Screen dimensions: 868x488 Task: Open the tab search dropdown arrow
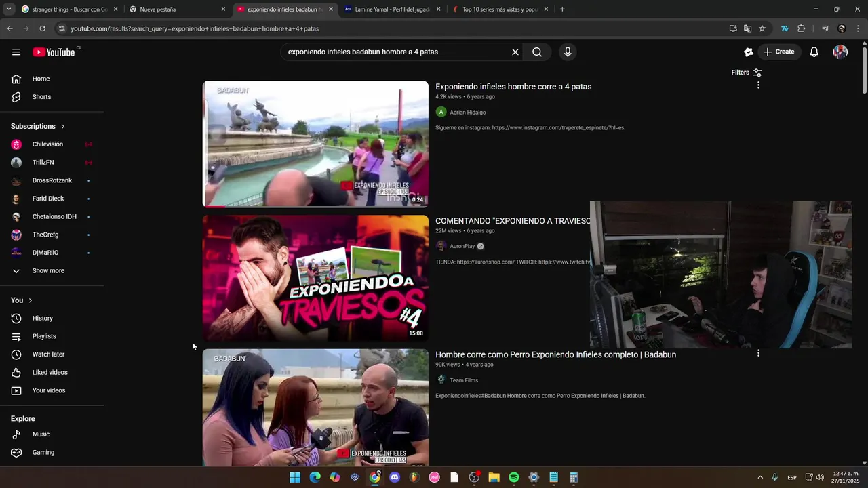point(8,9)
